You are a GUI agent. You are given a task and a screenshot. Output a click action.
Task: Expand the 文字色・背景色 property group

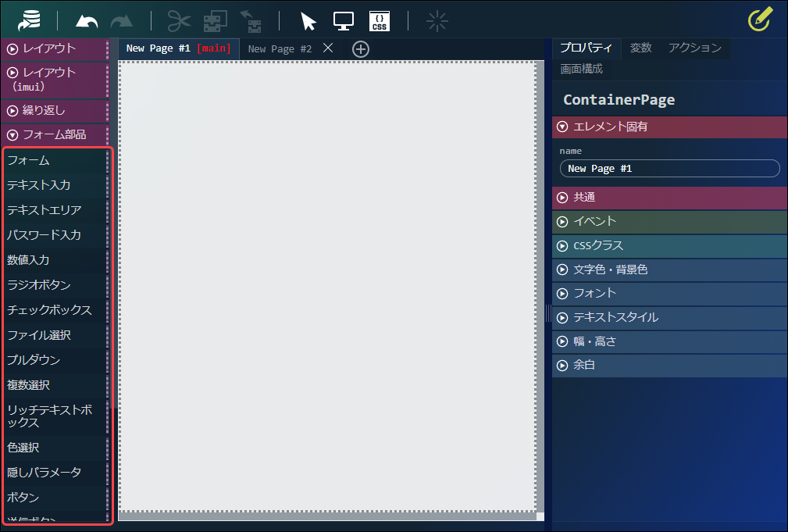coord(669,270)
